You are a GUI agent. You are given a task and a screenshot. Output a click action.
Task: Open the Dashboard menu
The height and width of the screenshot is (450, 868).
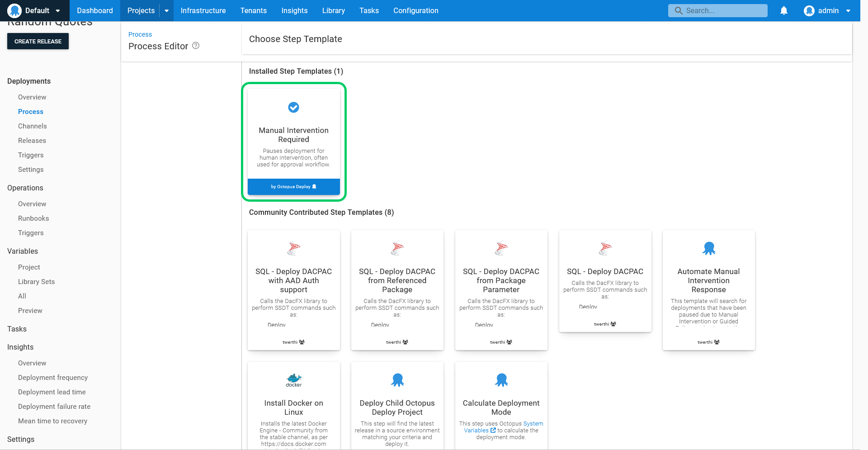click(x=95, y=10)
